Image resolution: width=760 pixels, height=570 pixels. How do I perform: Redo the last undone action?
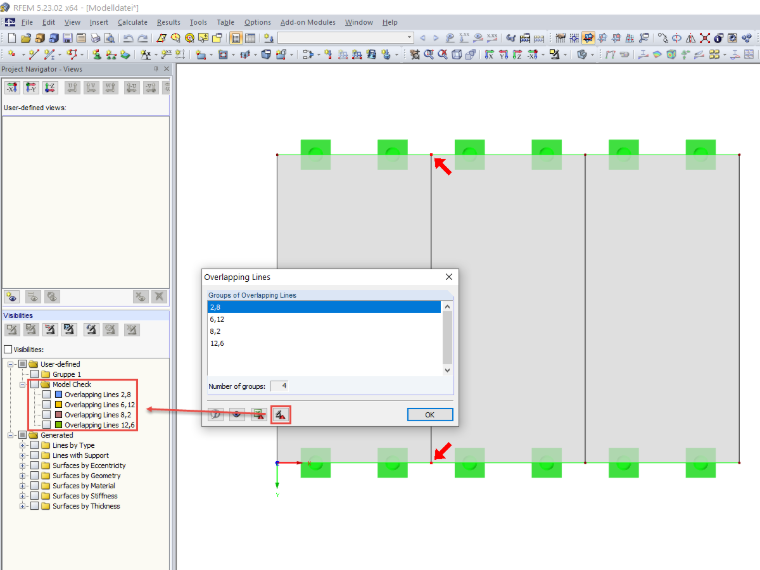[x=142, y=38]
